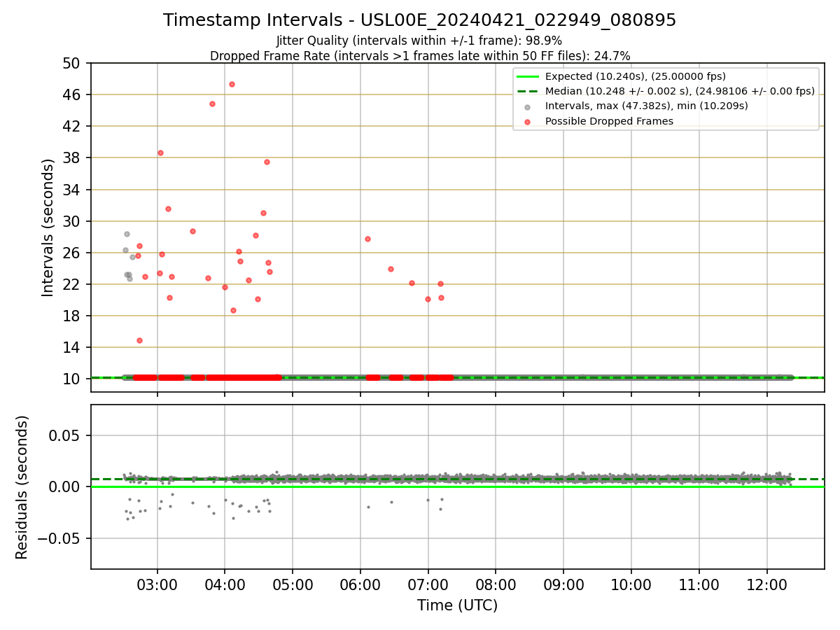Click the solid green line sample in legend
This screenshot has width=840, height=630.
click(x=527, y=77)
